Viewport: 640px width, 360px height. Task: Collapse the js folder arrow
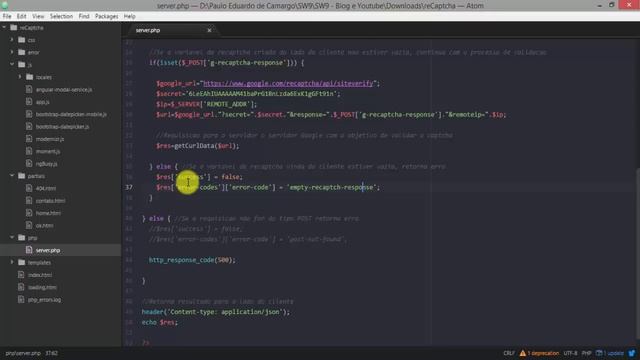12,64
